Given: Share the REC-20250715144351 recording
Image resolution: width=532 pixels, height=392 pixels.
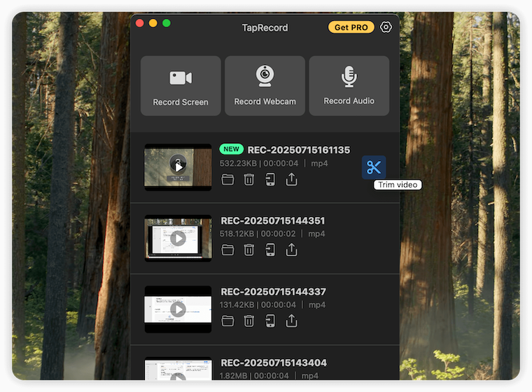Looking at the screenshot, I should pos(291,250).
